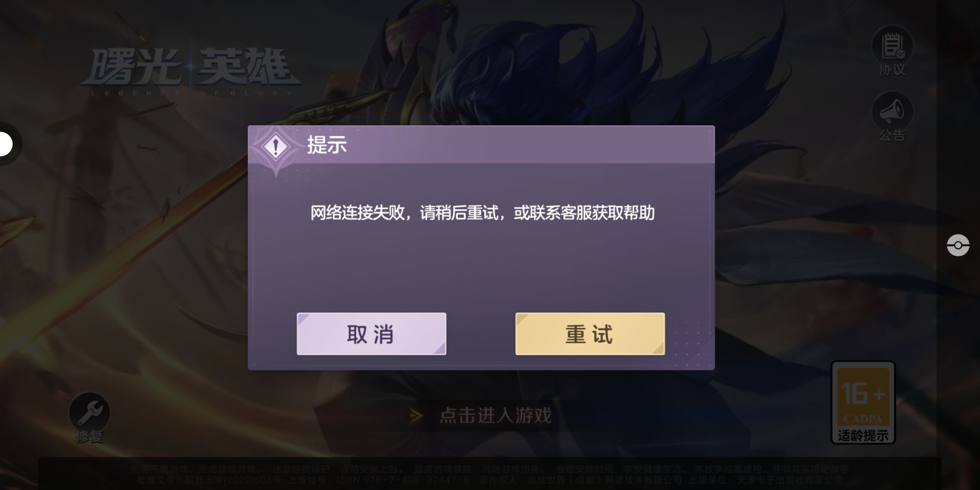Click the network failure message text

[x=482, y=213]
